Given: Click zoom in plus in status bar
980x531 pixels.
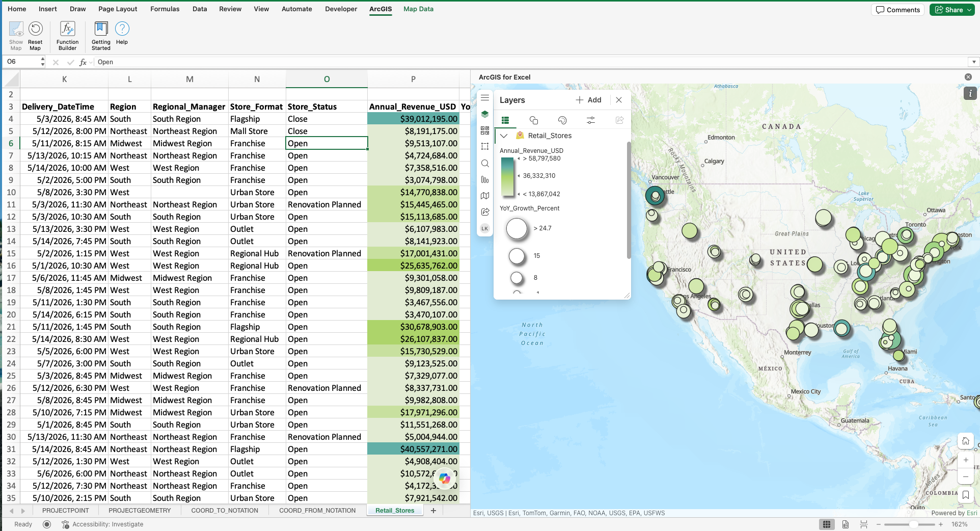Looking at the screenshot, I should pos(941,524).
